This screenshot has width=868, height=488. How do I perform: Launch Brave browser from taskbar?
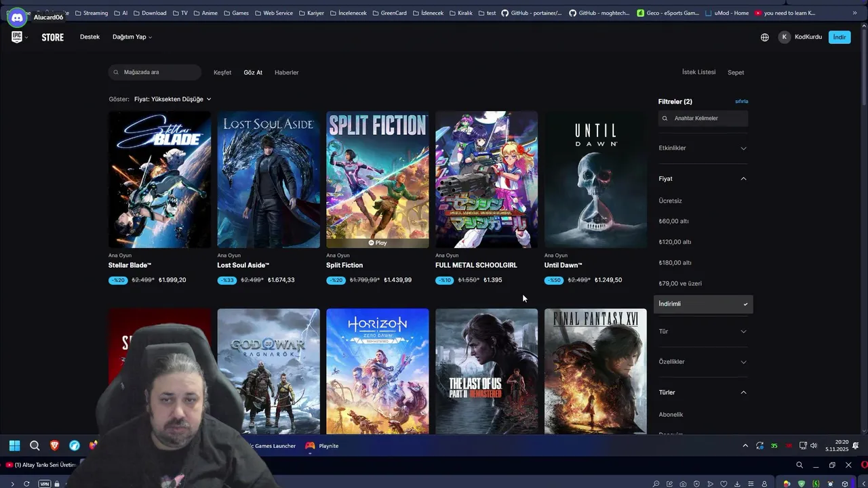(x=54, y=446)
